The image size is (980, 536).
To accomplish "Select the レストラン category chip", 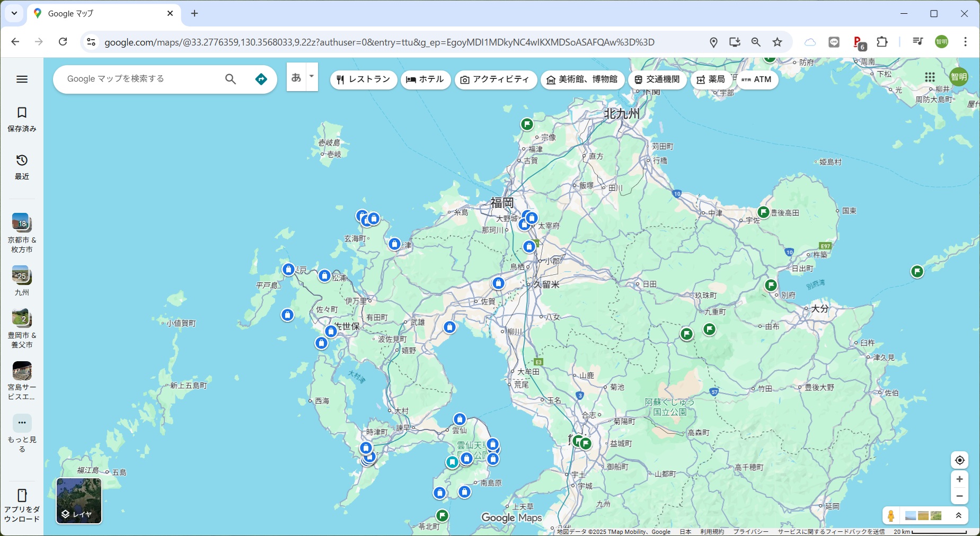I will (x=364, y=79).
